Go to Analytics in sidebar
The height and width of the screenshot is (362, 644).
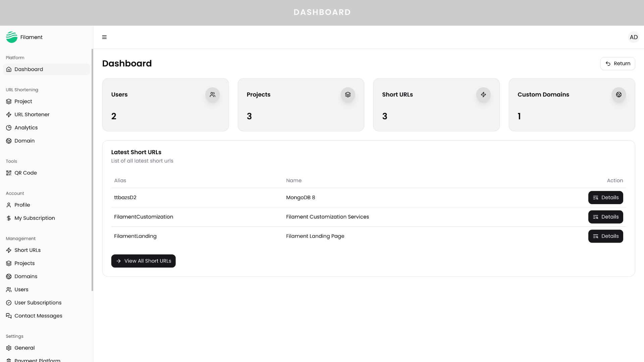26,128
